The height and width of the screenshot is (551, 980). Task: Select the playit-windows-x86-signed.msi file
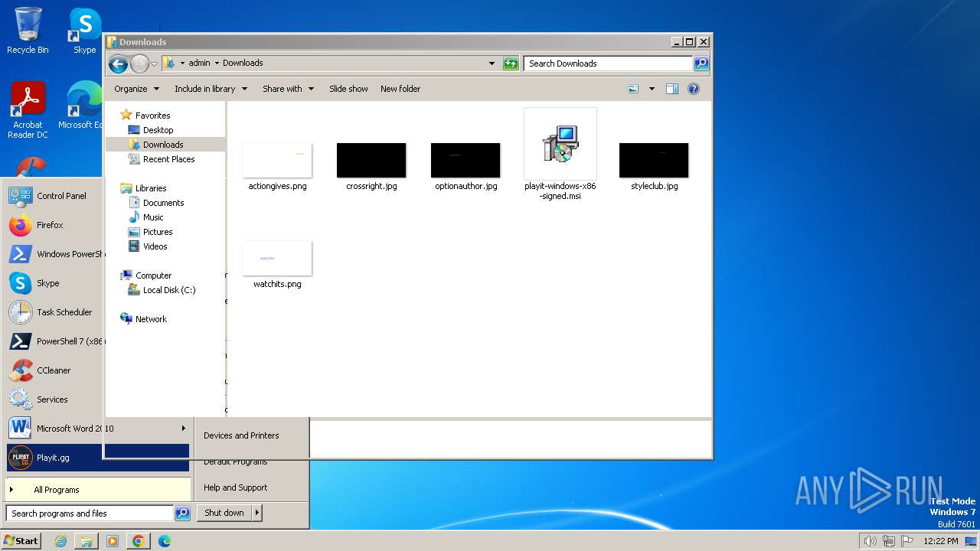click(x=560, y=155)
